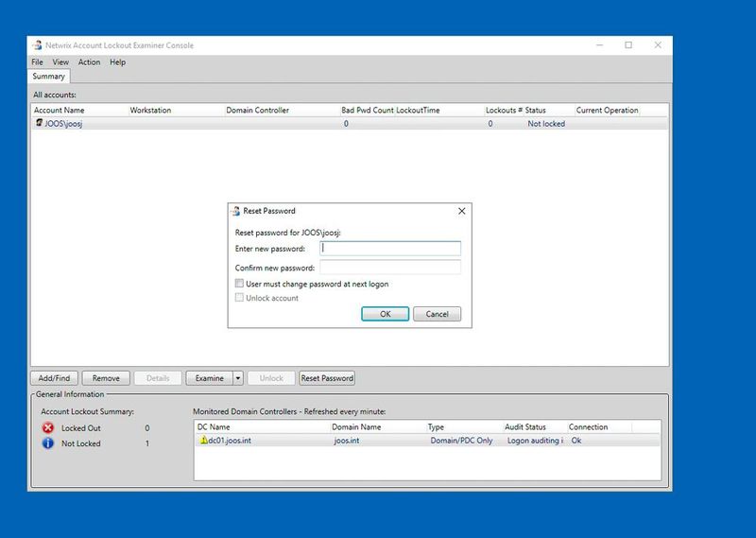Confirm with the OK button
This screenshot has height=538, width=756.
coord(385,314)
